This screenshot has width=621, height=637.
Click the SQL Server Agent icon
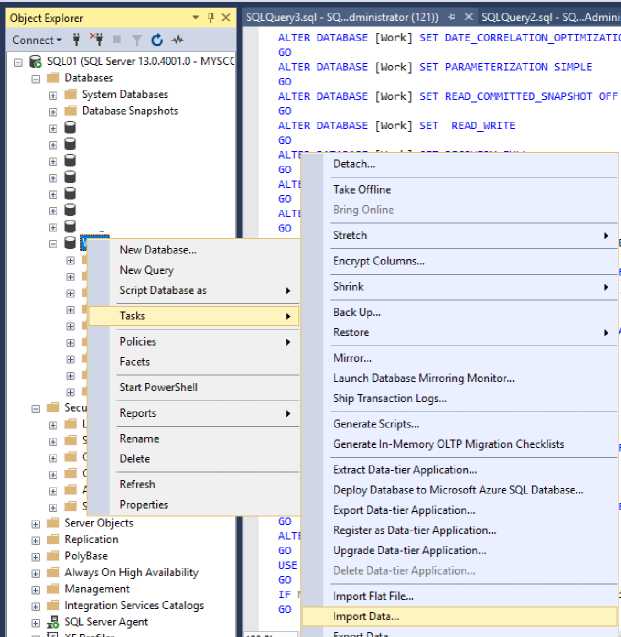click(x=53, y=622)
